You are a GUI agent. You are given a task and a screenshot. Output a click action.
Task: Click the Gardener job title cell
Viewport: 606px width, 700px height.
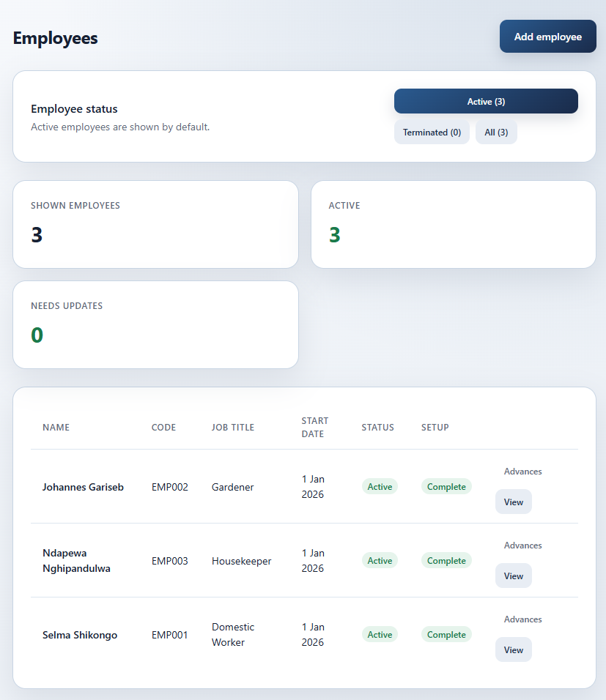[233, 487]
